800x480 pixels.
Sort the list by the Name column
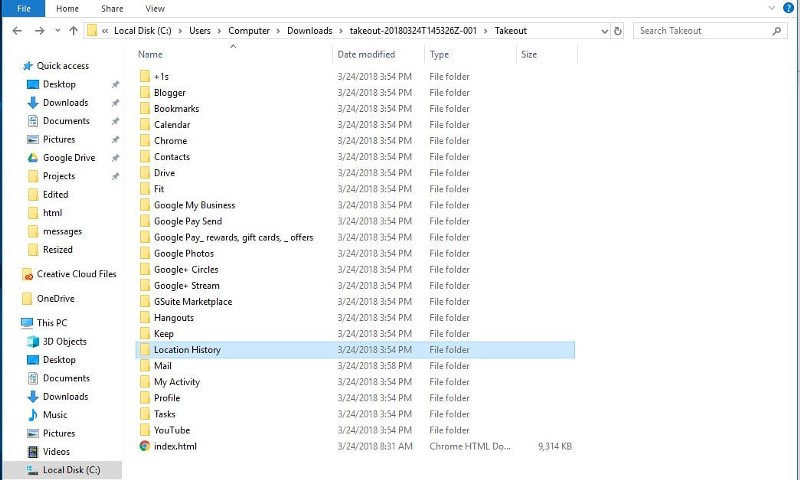(x=150, y=54)
